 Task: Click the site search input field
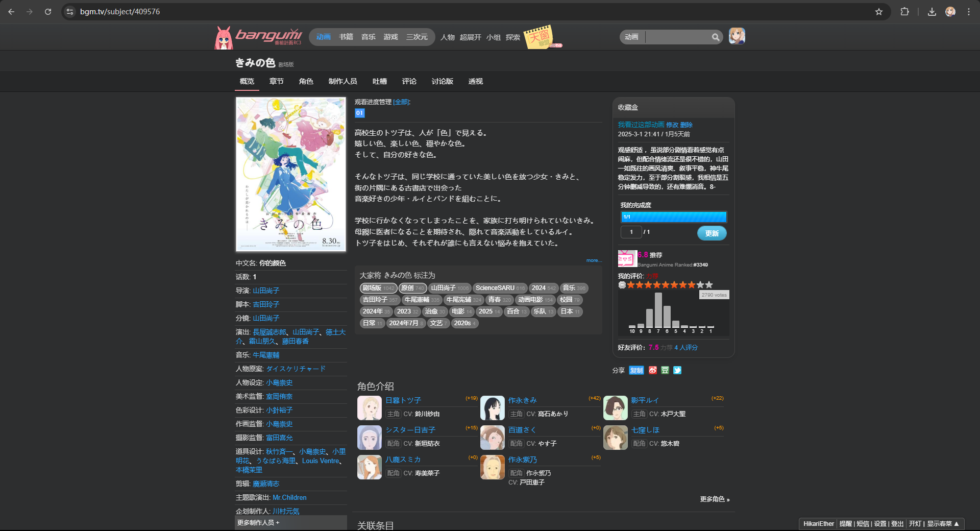[x=678, y=37]
